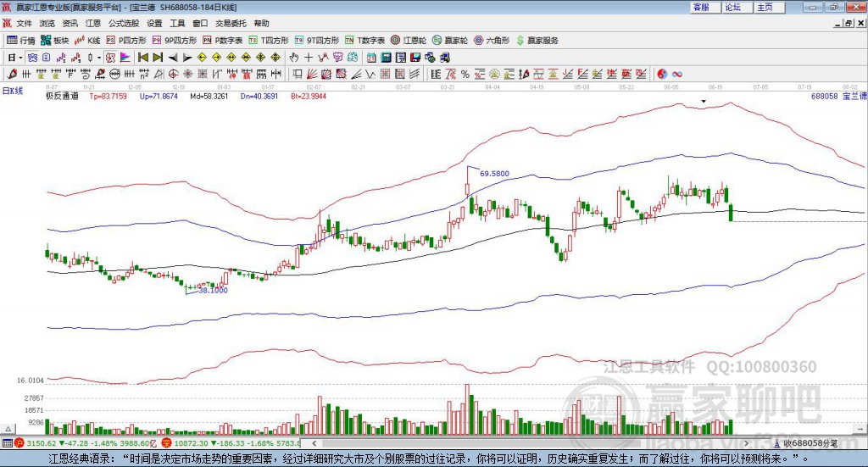
Task: Select the hand pan tool
Action: click(x=294, y=58)
